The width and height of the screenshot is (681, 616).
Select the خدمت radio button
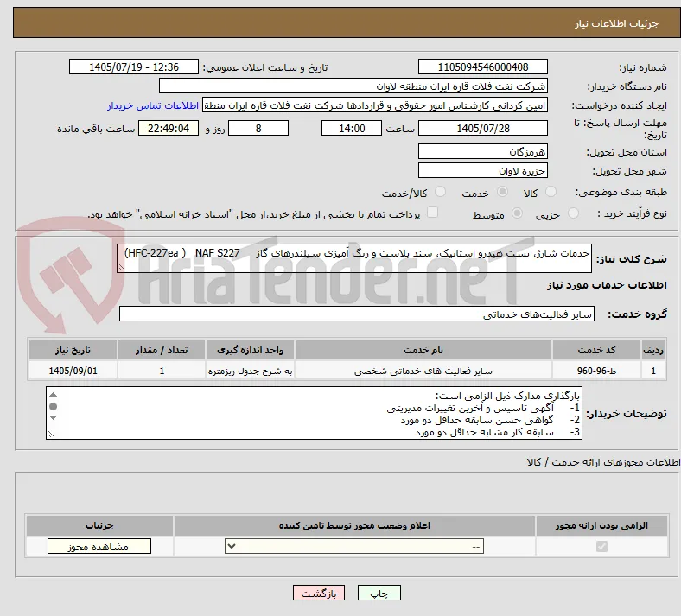[502, 192]
